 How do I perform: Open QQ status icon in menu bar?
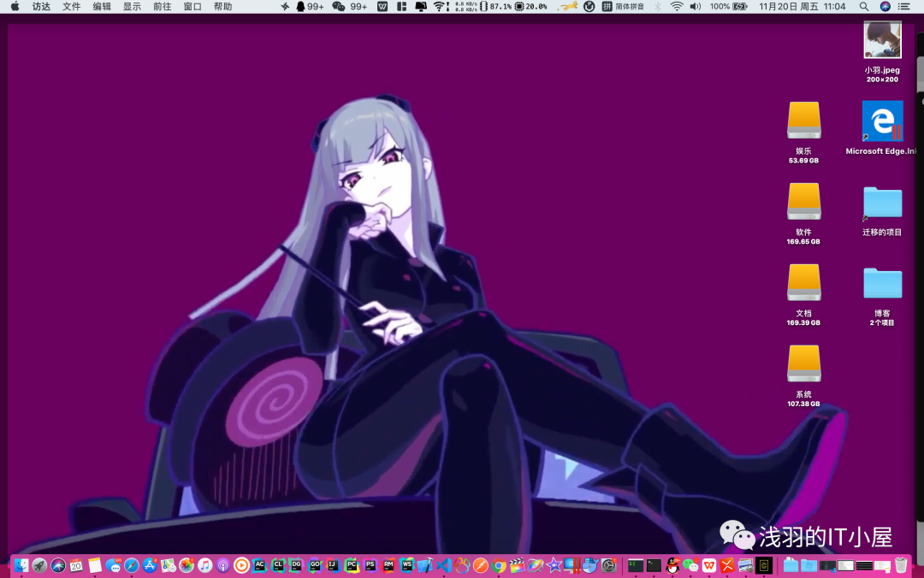309,7
